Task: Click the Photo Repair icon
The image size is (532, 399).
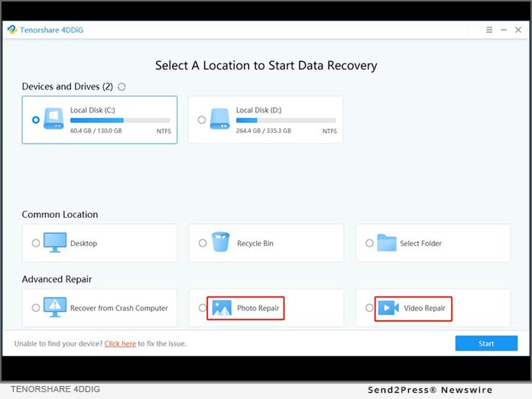Action: point(222,308)
